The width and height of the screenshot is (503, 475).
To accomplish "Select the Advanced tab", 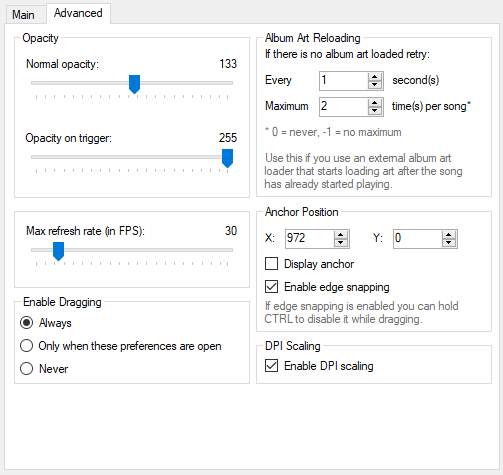I will (x=78, y=13).
